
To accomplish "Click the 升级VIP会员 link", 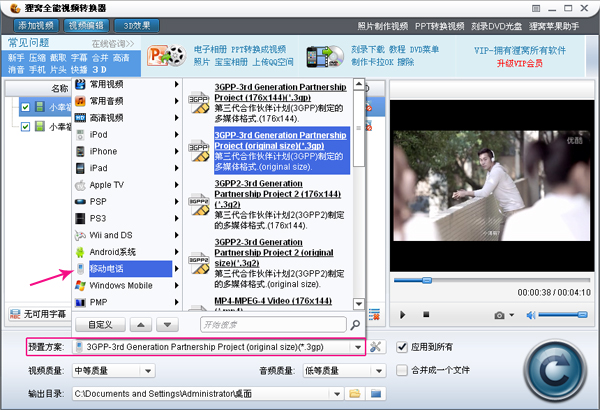I will tap(519, 63).
